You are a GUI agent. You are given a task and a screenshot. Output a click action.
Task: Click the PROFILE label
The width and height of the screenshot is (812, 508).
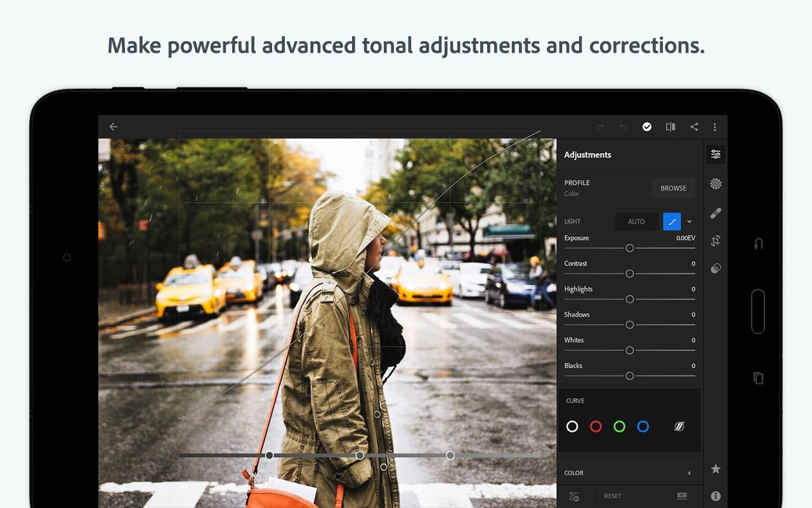[x=577, y=183]
